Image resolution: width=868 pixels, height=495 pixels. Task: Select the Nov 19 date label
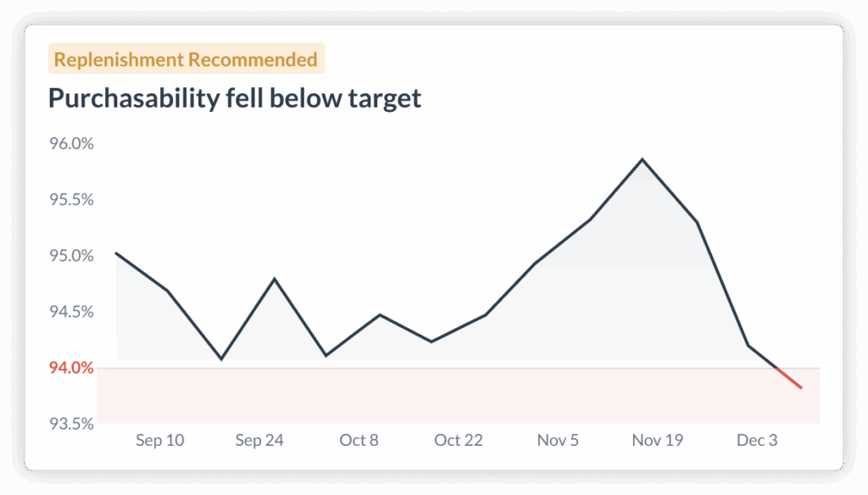658,440
